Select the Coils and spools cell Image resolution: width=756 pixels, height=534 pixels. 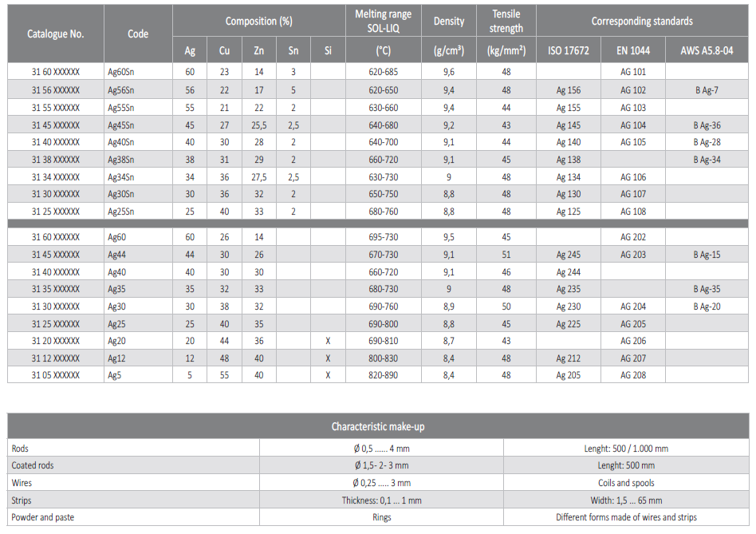coord(626,483)
